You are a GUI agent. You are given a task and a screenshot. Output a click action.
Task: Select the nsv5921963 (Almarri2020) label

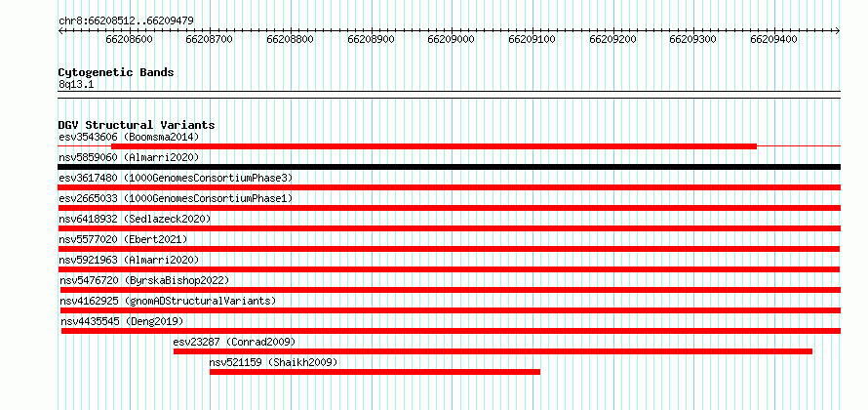click(129, 260)
